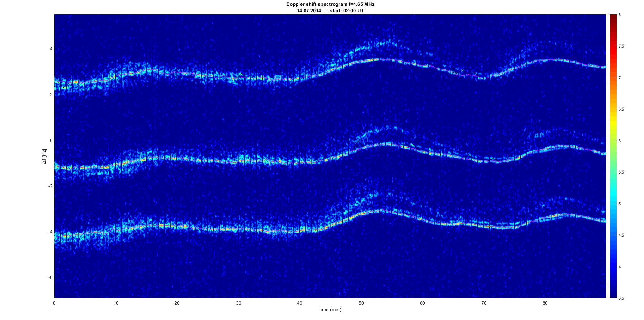
Task: Click x-axis tick label '20'
Action: pyautogui.click(x=177, y=303)
